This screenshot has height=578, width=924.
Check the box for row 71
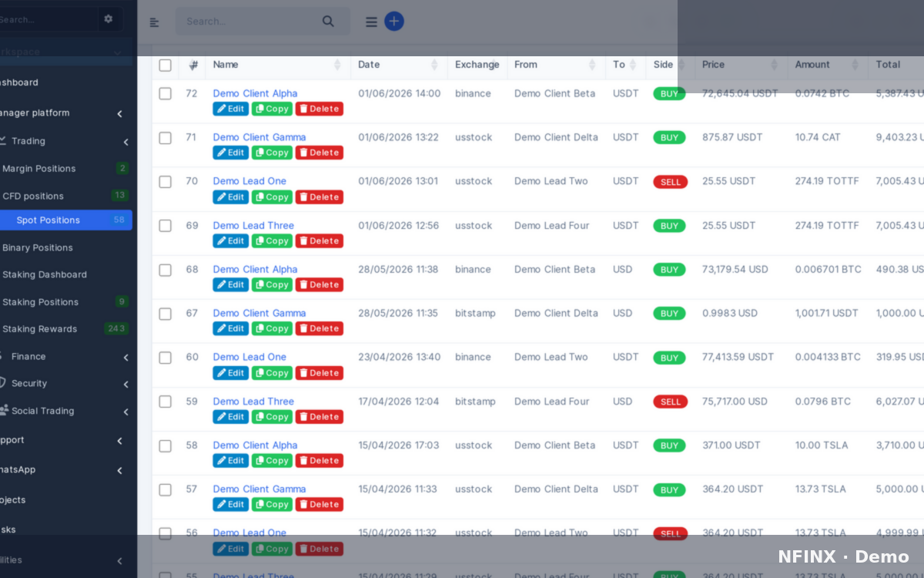[x=165, y=138]
